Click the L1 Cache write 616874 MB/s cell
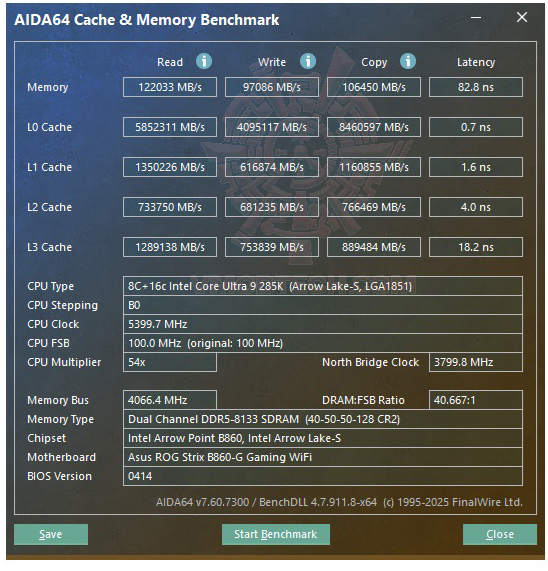Viewport: 548px width, 571px height. tap(272, 167)
